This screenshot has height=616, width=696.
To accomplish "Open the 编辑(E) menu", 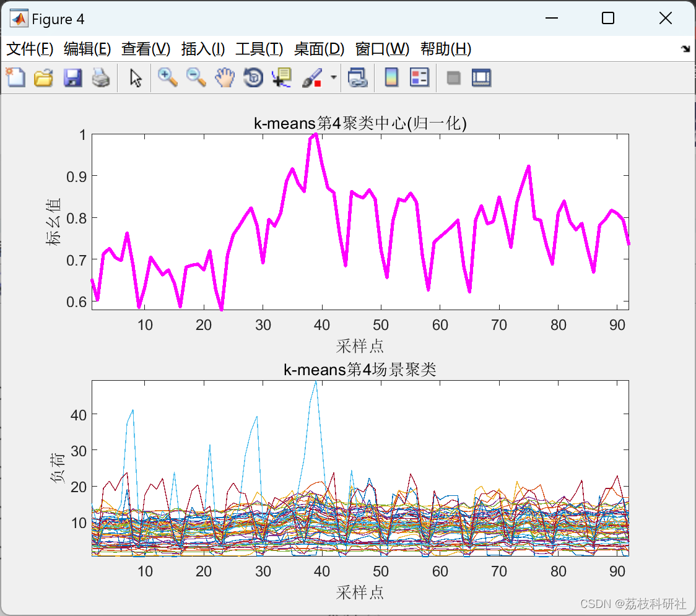I will tap(87, 49).
